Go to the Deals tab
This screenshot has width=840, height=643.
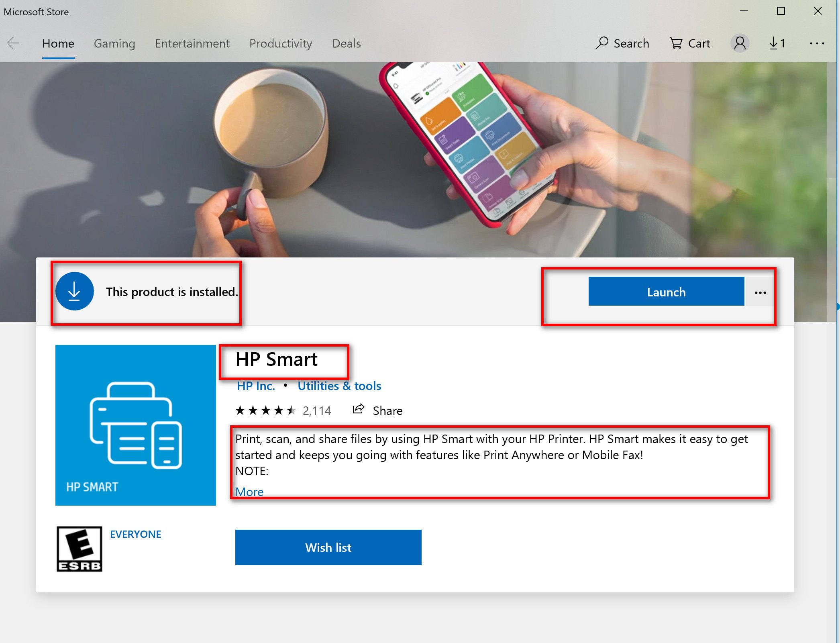coord(346,43)
